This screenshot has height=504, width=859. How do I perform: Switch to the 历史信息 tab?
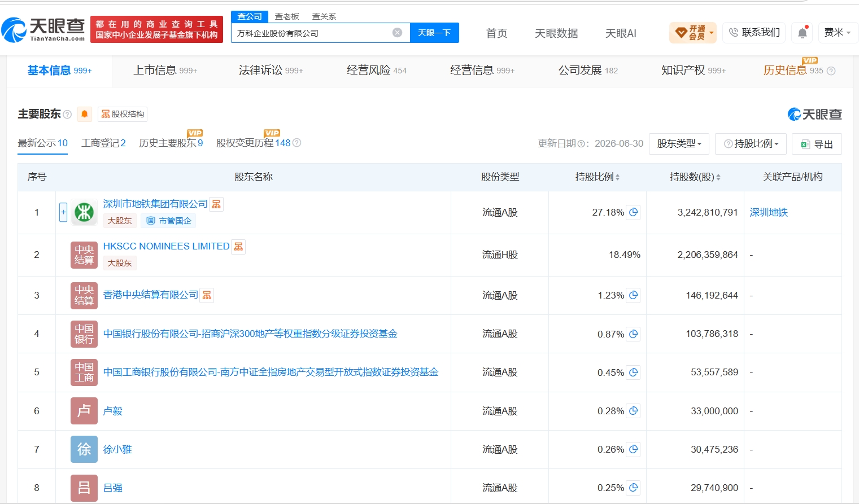793,71
